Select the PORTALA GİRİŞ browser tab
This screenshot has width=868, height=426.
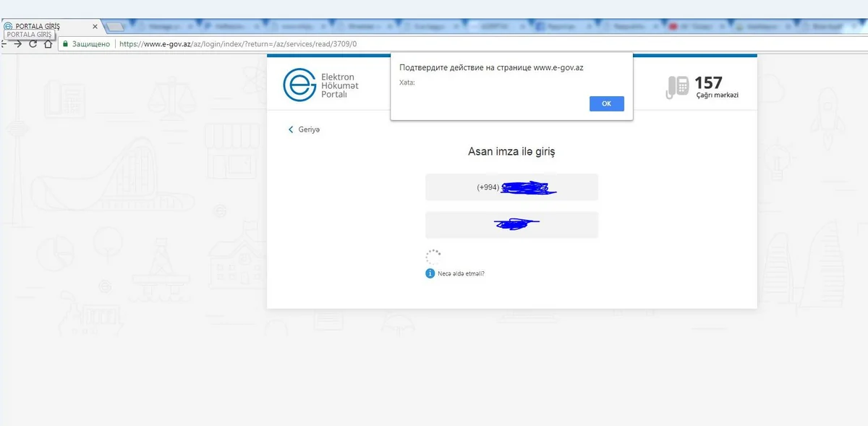click(x=43, y=26)
